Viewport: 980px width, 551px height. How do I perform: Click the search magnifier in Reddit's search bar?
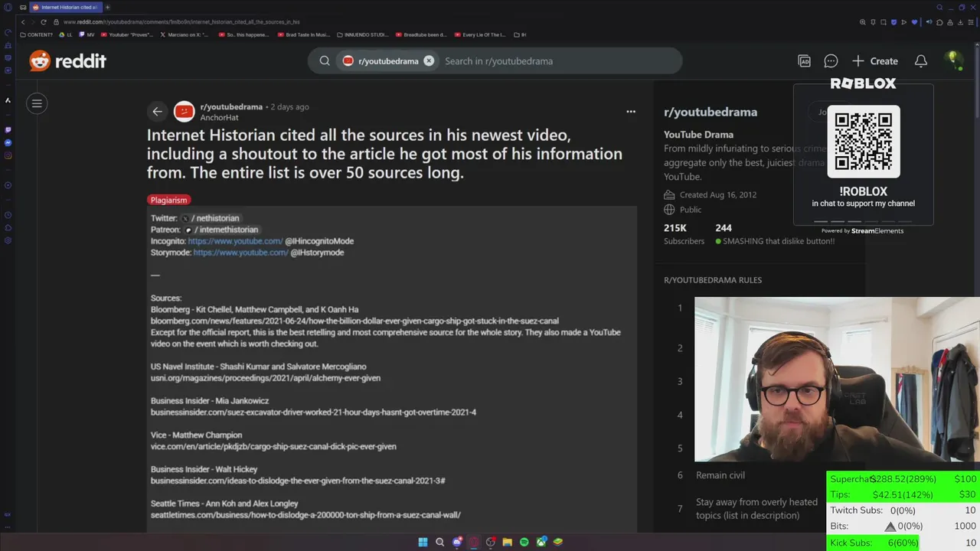pos(325,61)
